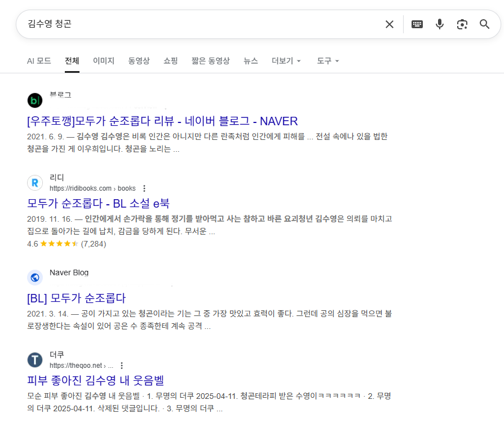Screen dimensions: 504x422
Task: Clear the search box with X icon
Action: click(x=390, y=24)
